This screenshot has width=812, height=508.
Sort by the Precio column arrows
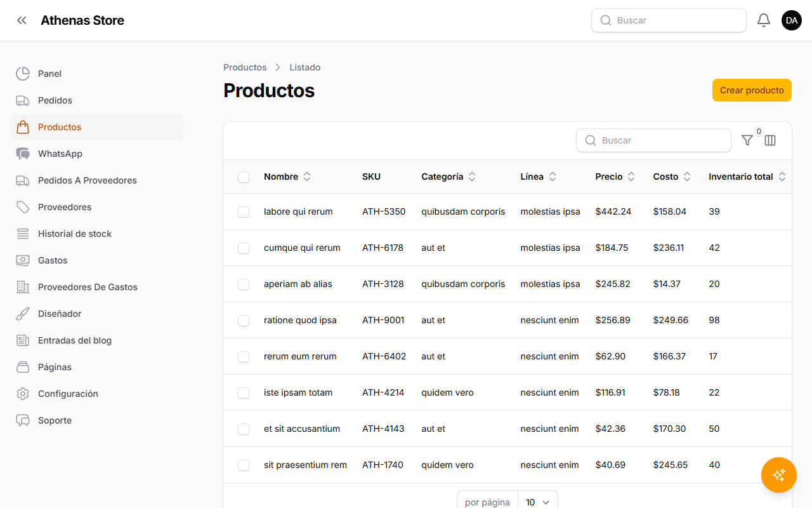click(631, 177)
